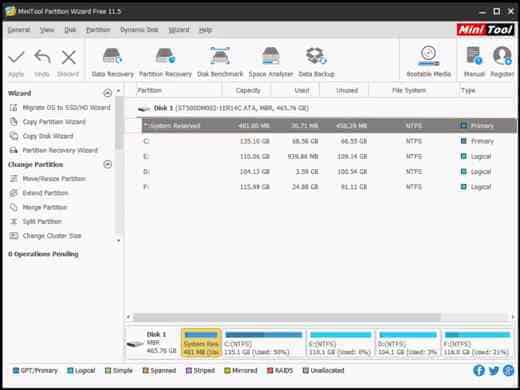Choose Change Cluster Size
520x390 pixels.
click(x=46, y=236)
